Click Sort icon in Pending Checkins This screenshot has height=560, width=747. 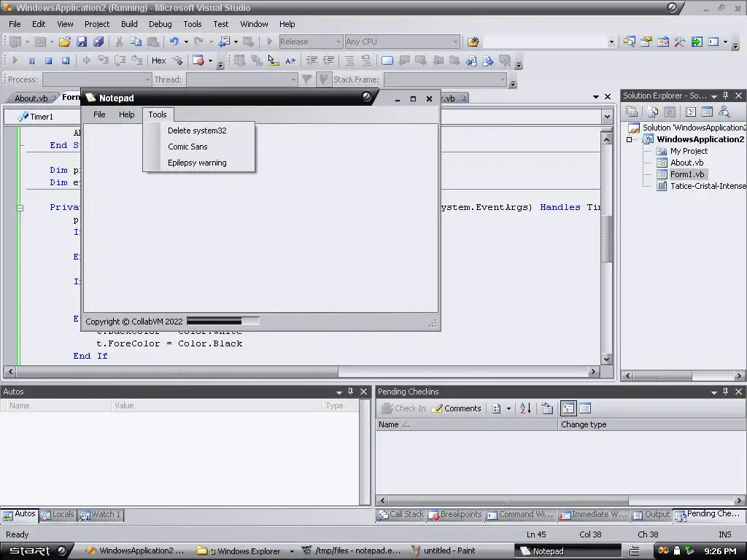[525, 408]
